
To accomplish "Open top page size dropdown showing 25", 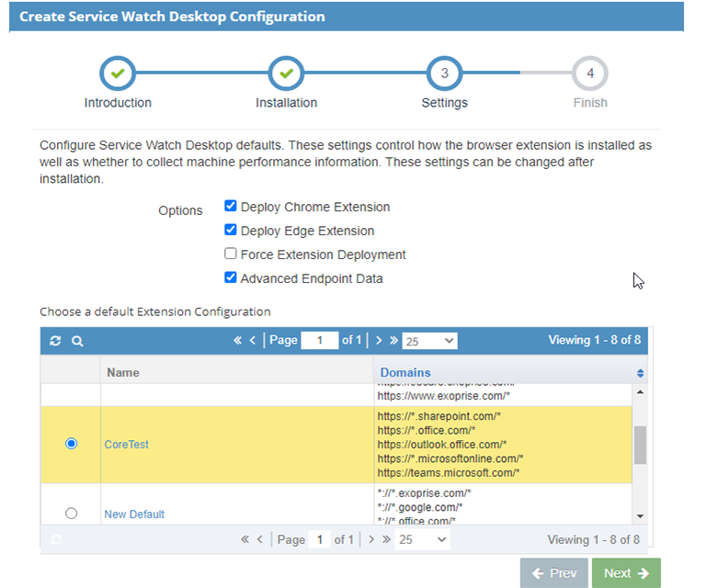I will [x=429, y=341].
